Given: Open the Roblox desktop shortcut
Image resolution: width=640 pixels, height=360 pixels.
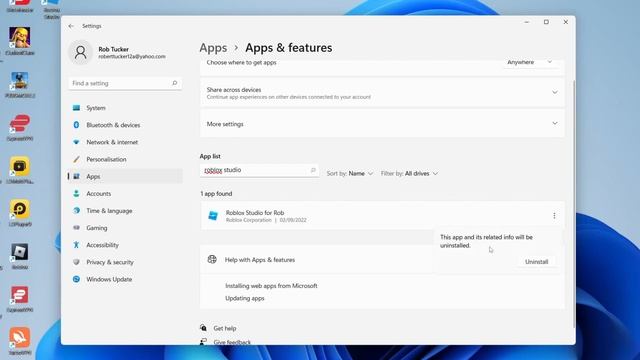Looking at the screenshot, I should point(20,255).
